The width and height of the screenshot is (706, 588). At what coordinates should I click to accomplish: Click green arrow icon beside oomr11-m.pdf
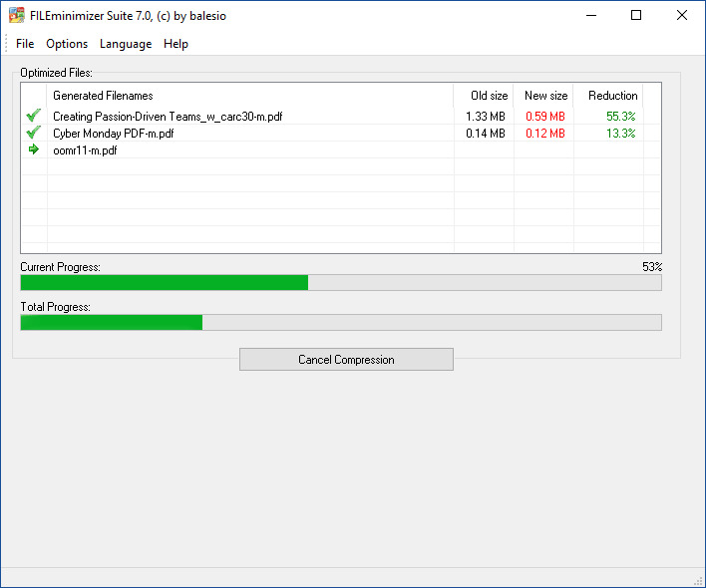click(33, 149)
